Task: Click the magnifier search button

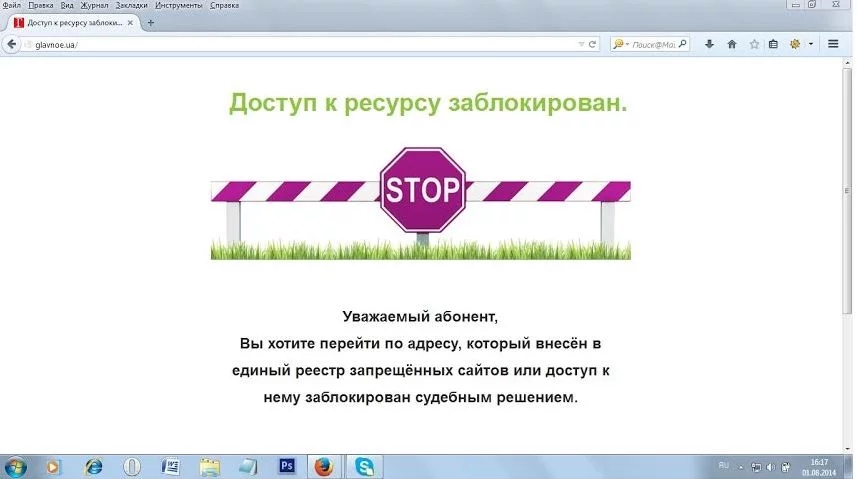Action: tap(682, 44)
